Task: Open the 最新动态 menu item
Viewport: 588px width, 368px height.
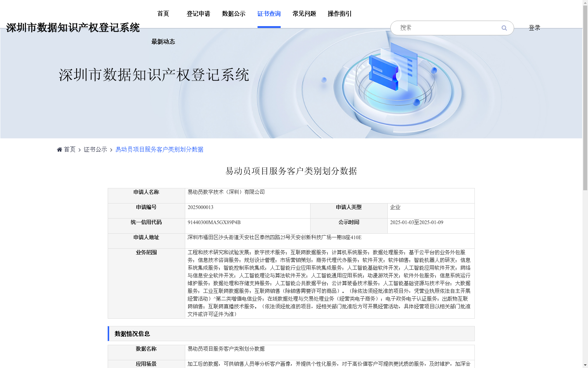Action: click(x=163, y=42)
